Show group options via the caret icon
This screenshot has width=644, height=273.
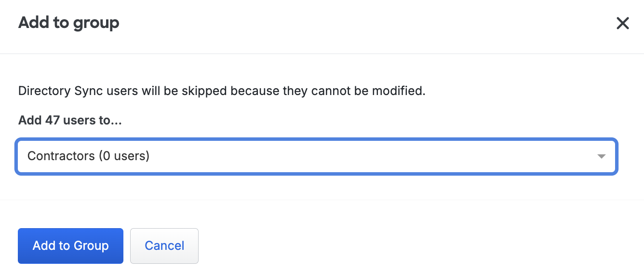601,156
